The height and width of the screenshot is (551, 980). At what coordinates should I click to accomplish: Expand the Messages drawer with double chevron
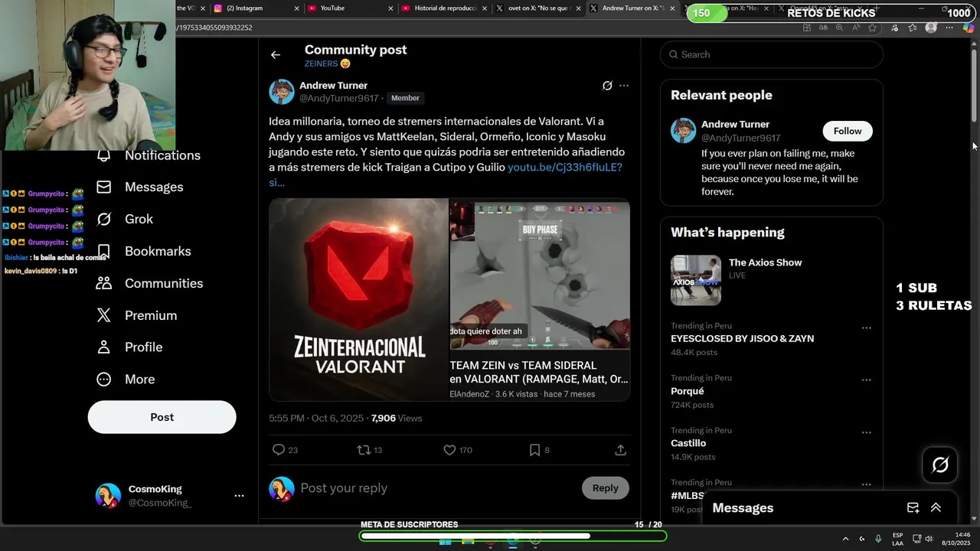(936, 507)
